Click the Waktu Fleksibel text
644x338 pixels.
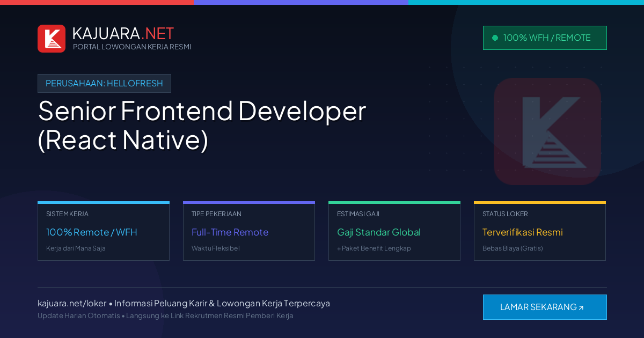click(216, 248)
